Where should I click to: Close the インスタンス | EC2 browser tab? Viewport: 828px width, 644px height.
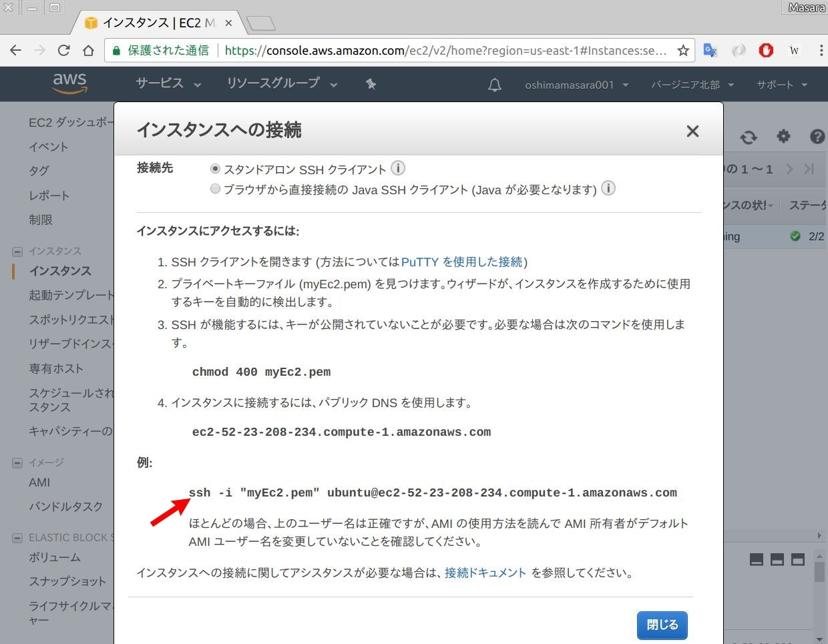coord(228,23)
